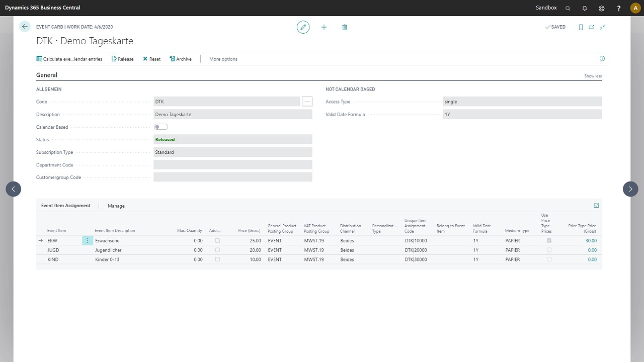Open card in new window icon
Image resolution: width=644 pixels, height=362 pixels.
592,27
